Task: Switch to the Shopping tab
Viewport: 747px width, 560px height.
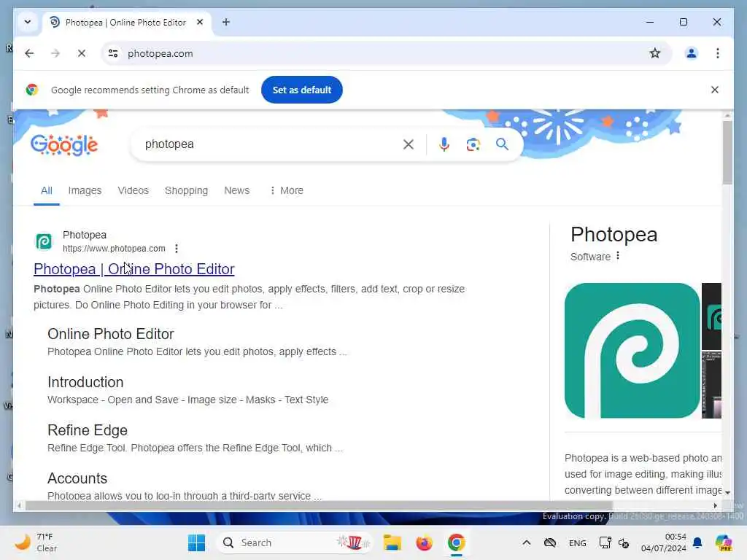Action: pyautogui.click(x=186, y=190)
